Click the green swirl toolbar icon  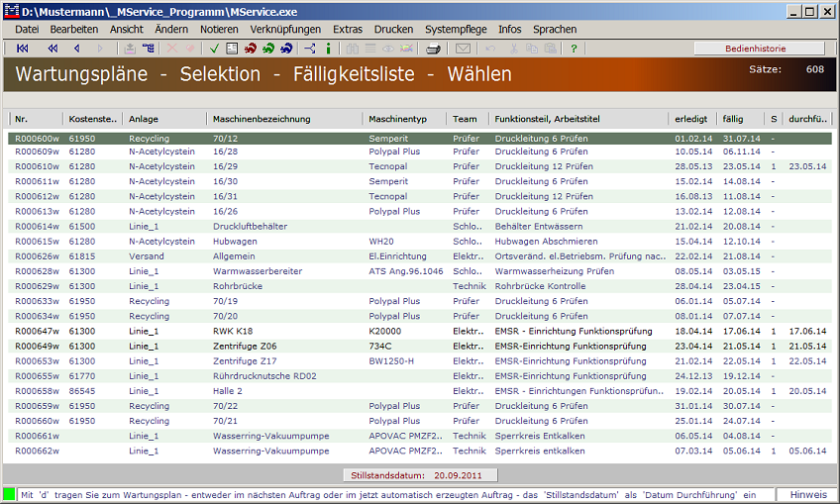(x=268, y=49)
